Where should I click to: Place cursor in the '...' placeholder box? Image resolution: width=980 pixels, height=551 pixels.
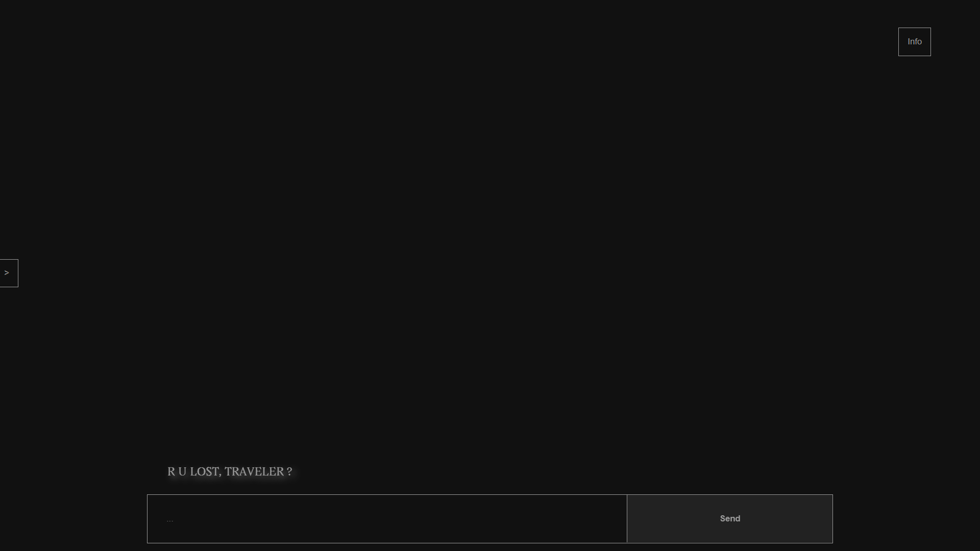(387, 519)
